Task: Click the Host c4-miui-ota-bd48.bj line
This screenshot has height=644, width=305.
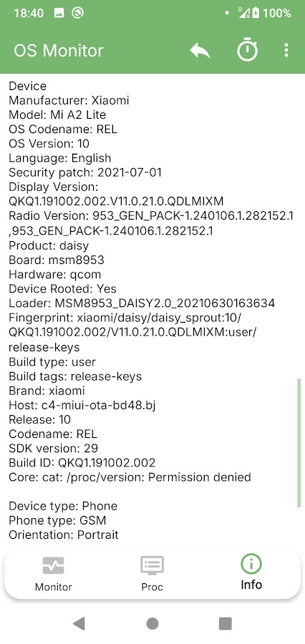Action: point(82,405)
